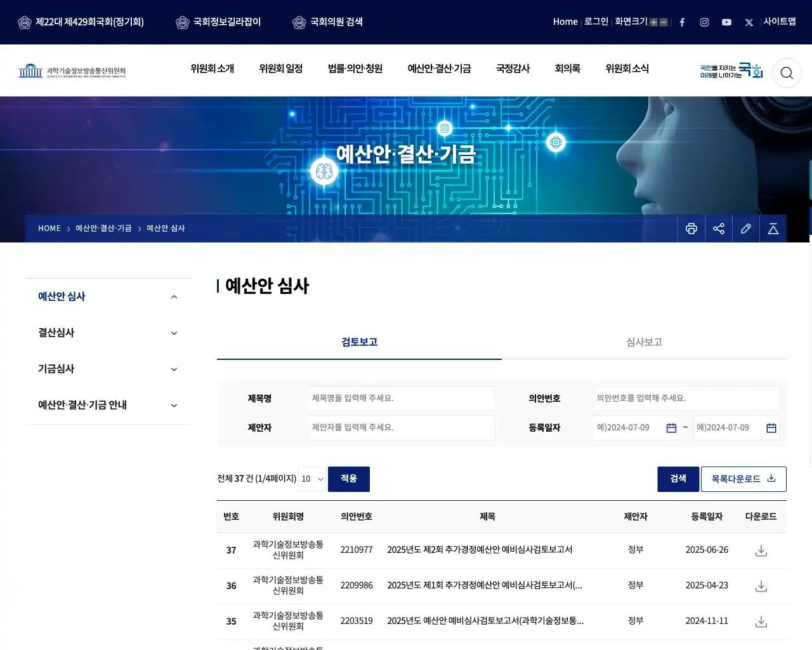Viewport: 812px width, 650px height.
Task: Click the 제안자 input field
Action: click(402, 428)
